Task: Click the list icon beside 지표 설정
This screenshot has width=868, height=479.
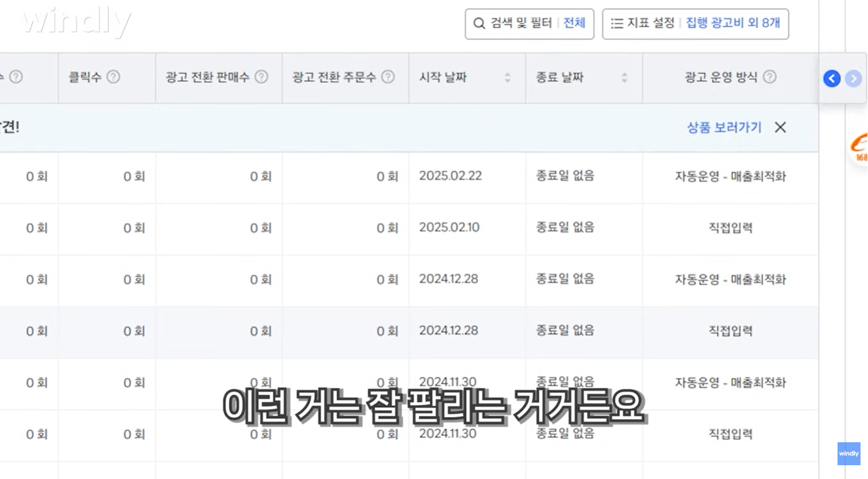Action: point(617,24)
